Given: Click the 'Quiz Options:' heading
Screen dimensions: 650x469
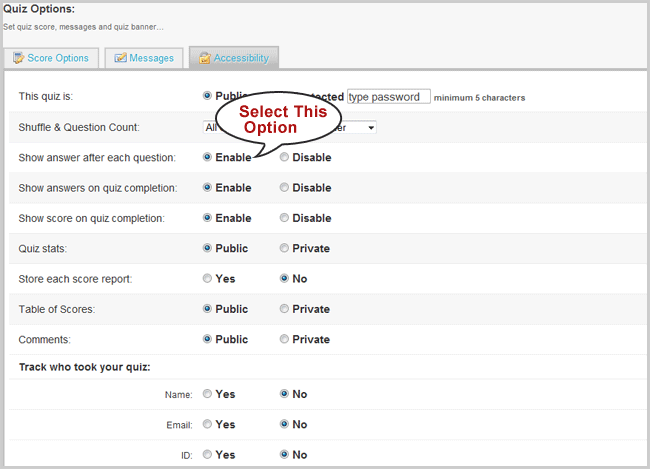Looking at the screenshot, I should coord(39,9).
